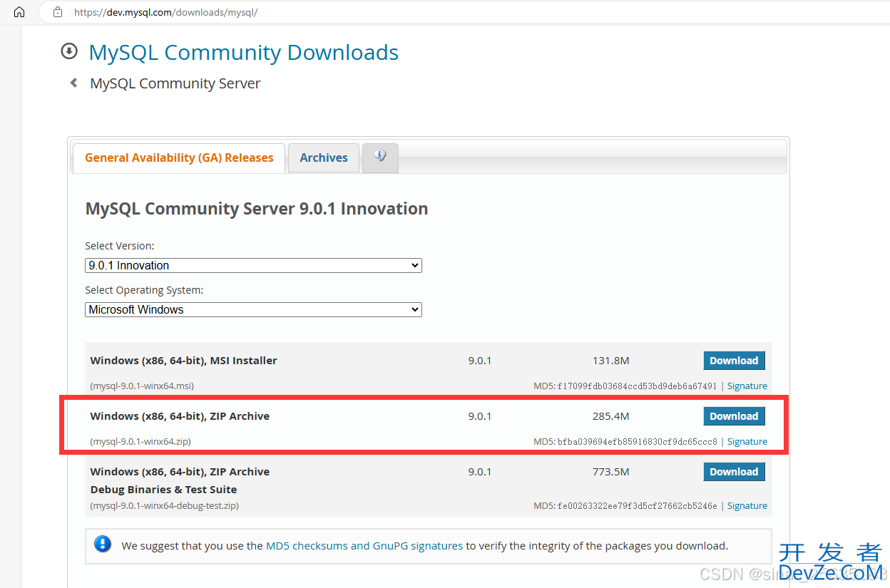Click the blue exclamation info icon
The width and height of the screenshot is (890, 588).
tap(103, 545)
